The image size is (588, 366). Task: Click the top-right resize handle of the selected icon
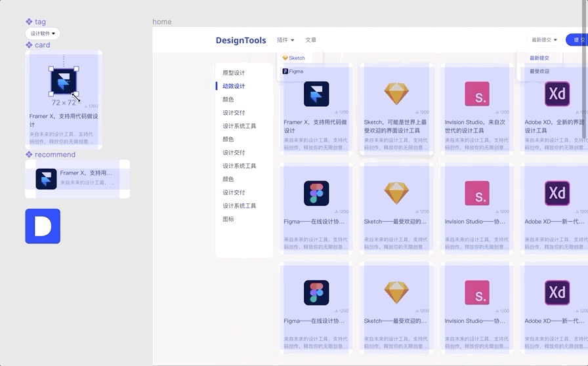(x=77, y=69)
